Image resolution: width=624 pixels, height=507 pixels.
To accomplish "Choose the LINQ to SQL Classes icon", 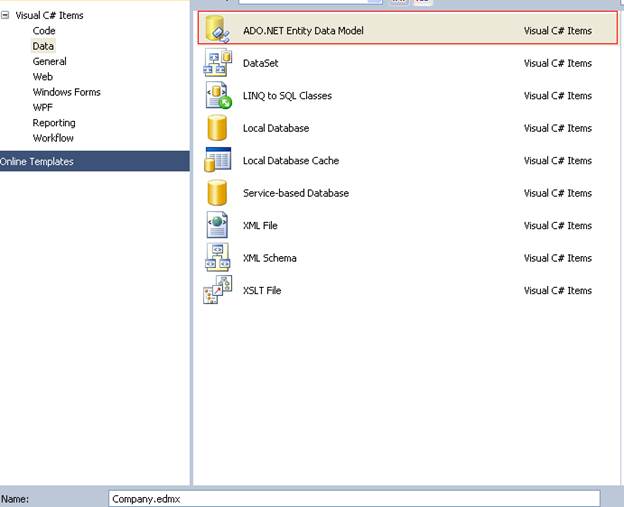I will click(218, 96).
